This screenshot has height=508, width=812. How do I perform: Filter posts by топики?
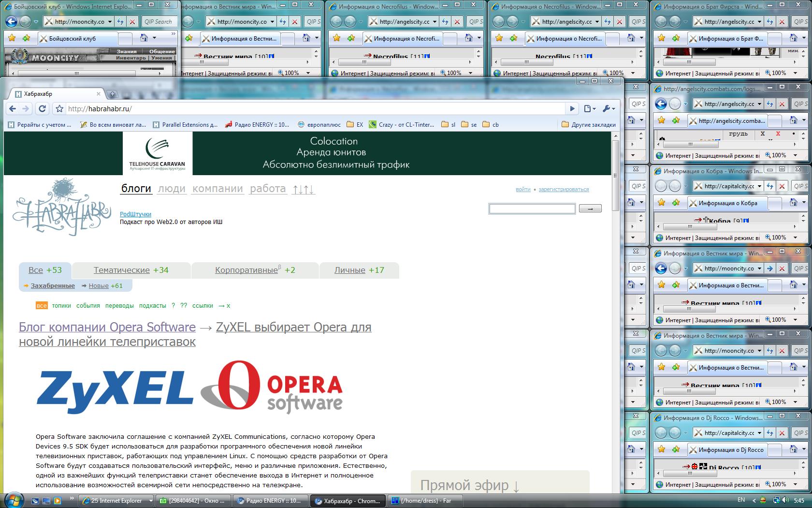[61, 305]
